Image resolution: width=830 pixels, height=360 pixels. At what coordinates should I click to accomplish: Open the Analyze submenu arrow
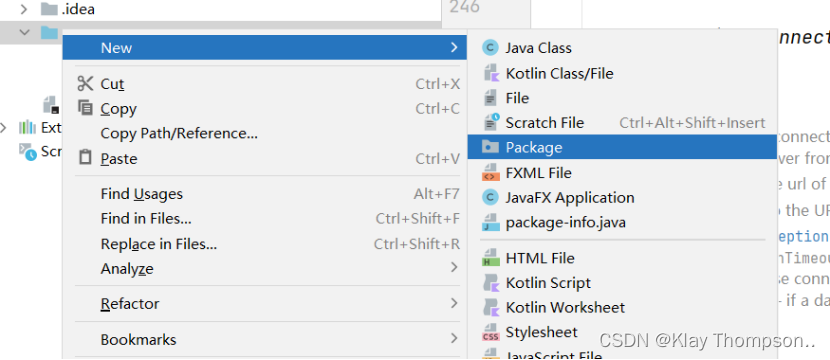tap(454, 268)
